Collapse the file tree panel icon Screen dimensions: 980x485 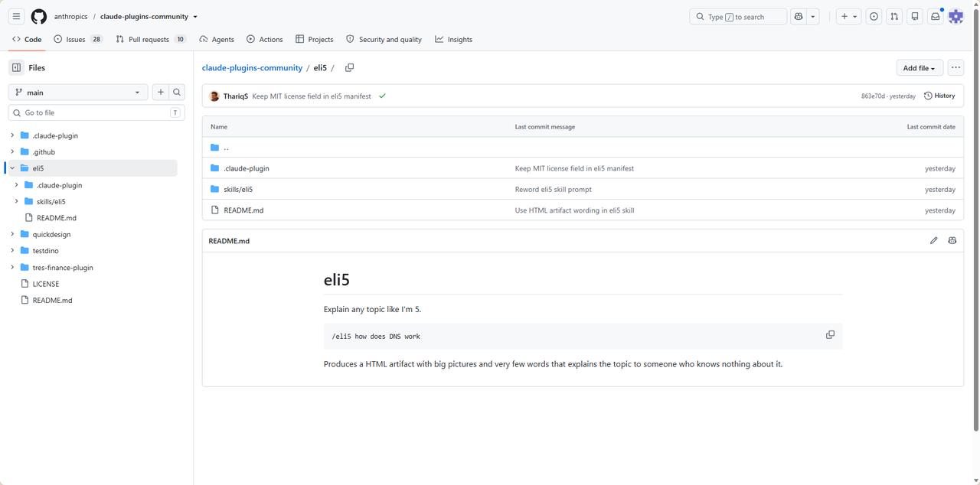click(16, 67)
